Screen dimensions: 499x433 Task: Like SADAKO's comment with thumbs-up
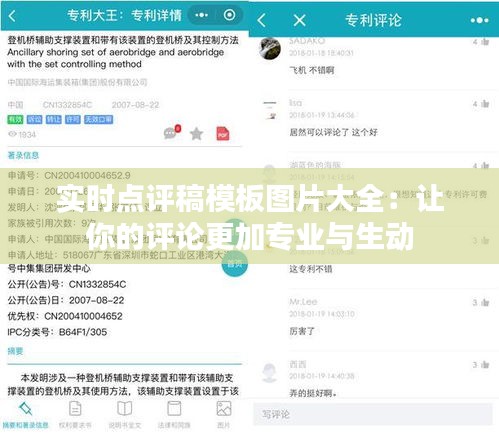point(485,42)
